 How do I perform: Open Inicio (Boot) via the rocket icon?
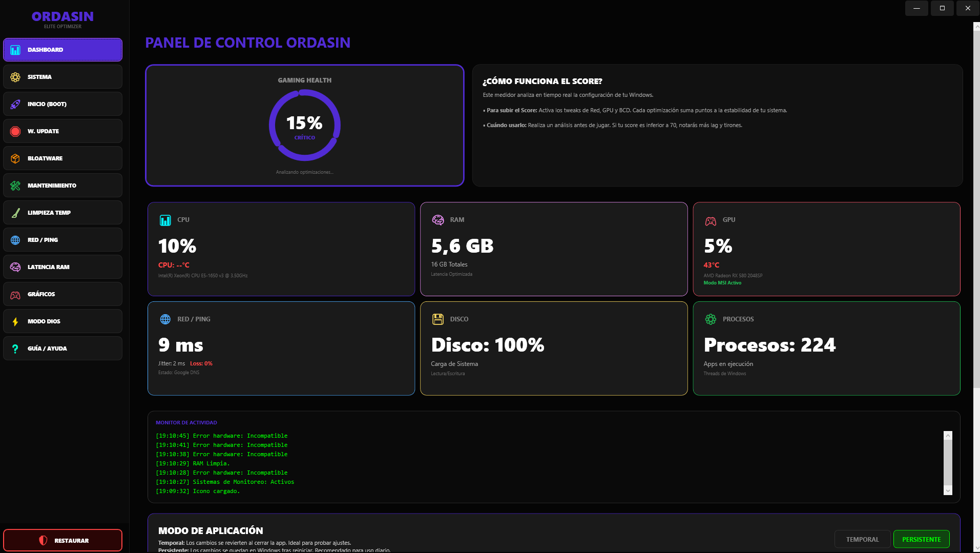14,104
